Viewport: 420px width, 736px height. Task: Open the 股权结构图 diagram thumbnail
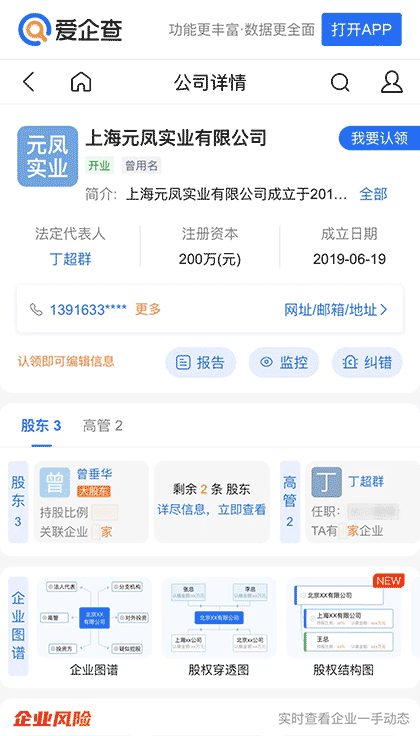(344, 617)
